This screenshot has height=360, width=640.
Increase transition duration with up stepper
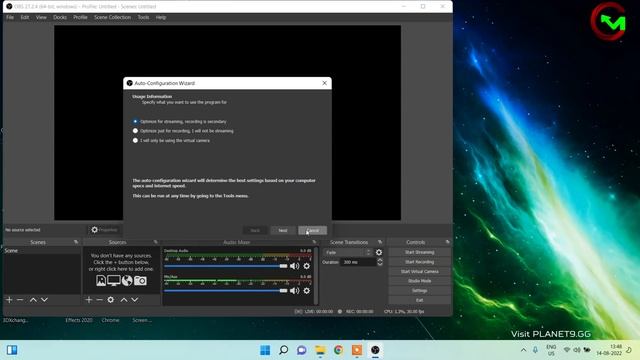tap(380, 260)
